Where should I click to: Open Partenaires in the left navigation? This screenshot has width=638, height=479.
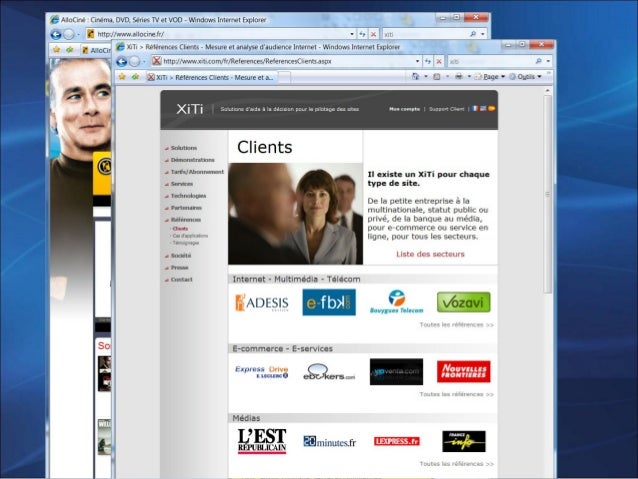(x=186, y=208)
